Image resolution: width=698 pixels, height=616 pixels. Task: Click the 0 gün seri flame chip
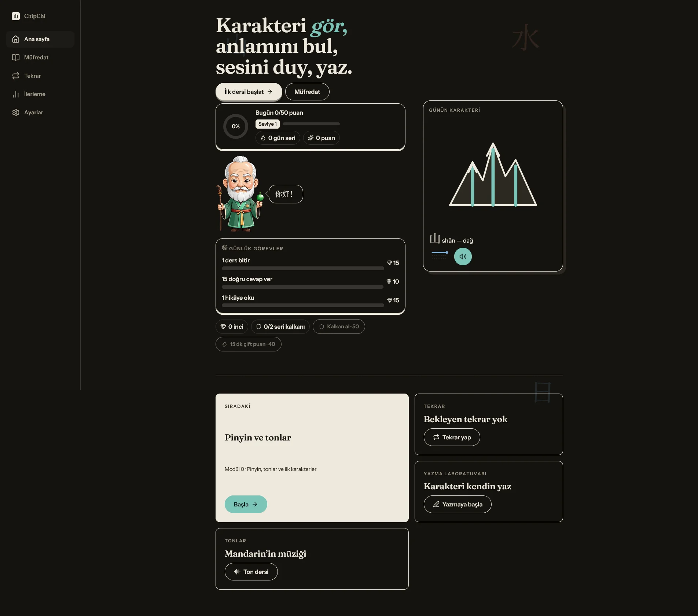tap(278, 138)
